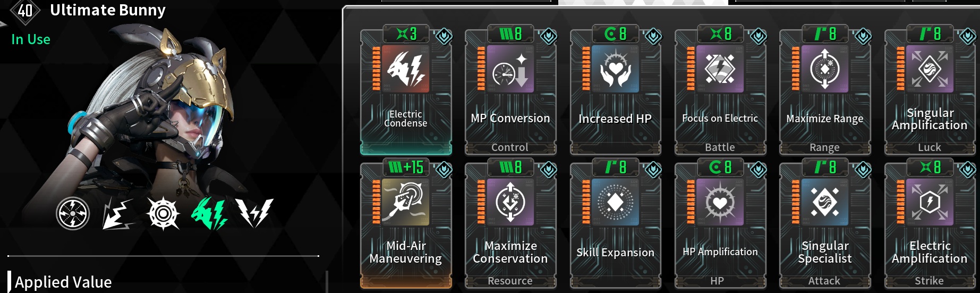
Task: Click the Increased HP module icon
Action: coord(615,69)
